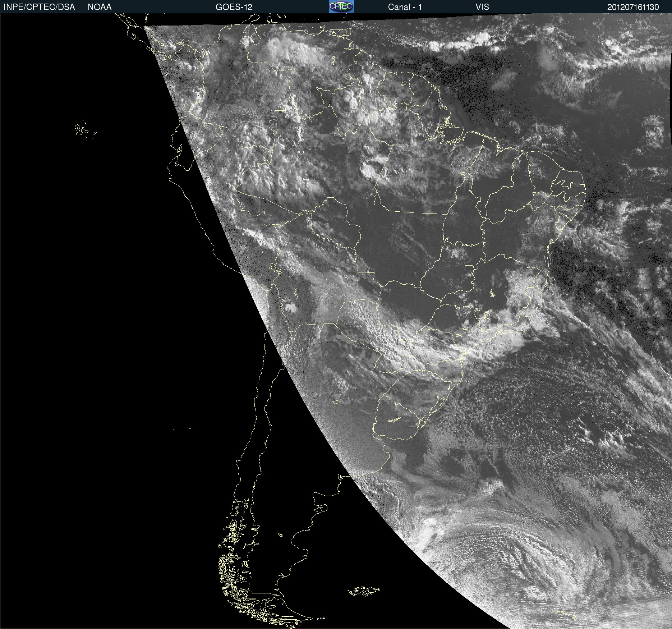The width and height of the screenshot is (672, 629).
Task: Click the 201207161130 timestamp
Action: (x=633, y=7)
